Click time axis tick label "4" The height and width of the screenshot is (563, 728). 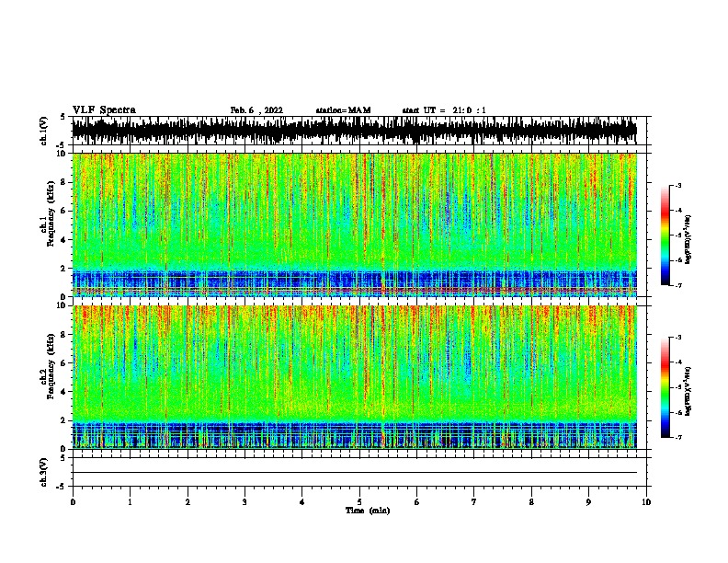[x=302, y=501]
